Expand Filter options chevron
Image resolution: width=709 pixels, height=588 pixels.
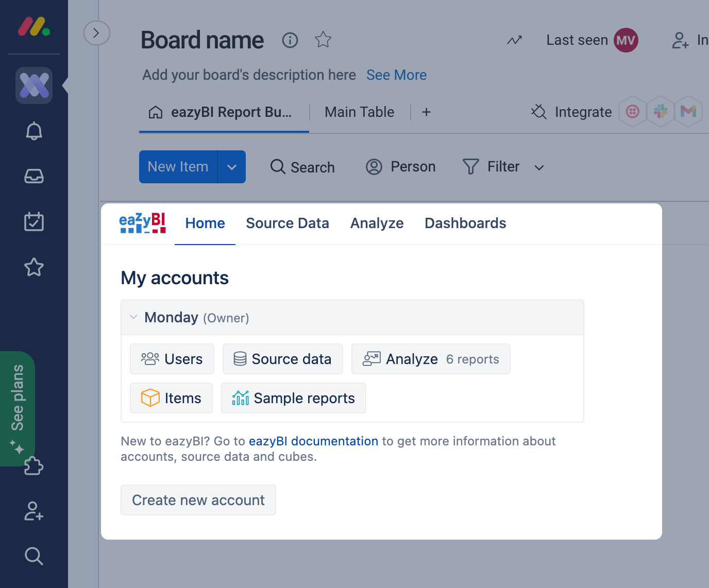click(x=539, y=167)
